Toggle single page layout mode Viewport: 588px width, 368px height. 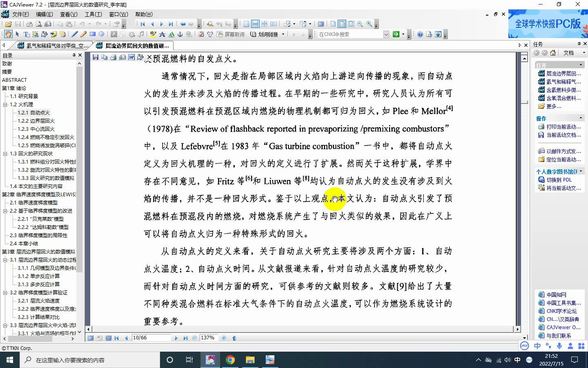(246, 24)
